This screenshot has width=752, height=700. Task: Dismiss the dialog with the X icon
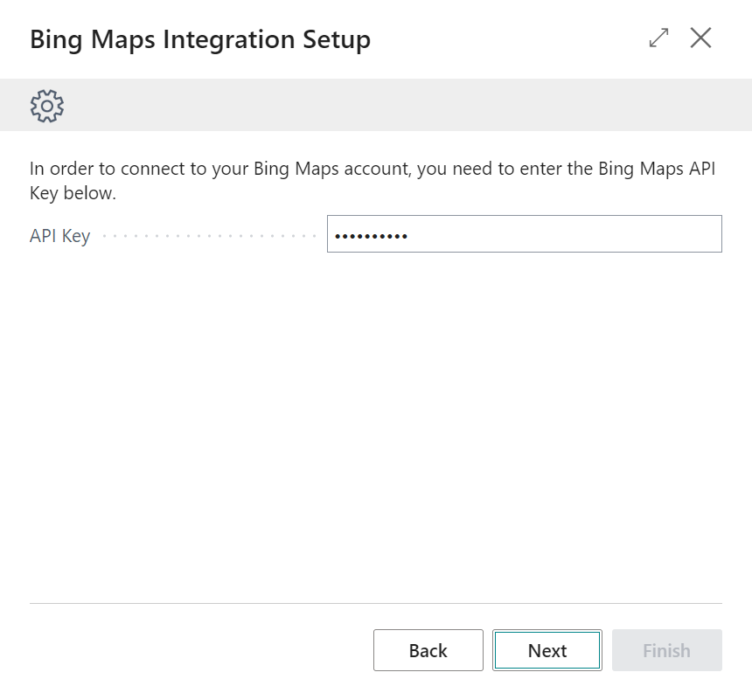tap(700, 38)
